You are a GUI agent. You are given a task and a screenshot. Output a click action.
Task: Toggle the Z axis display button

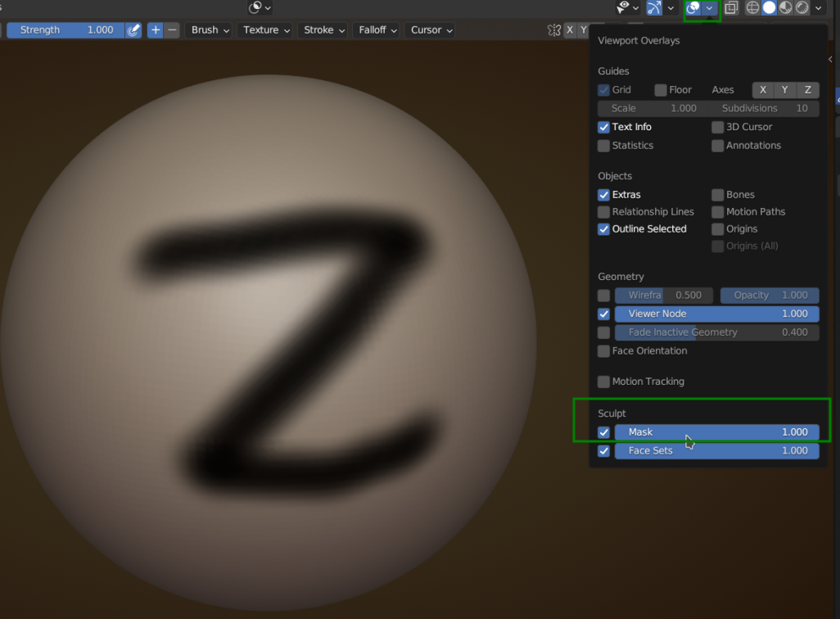tap(808, 90)
